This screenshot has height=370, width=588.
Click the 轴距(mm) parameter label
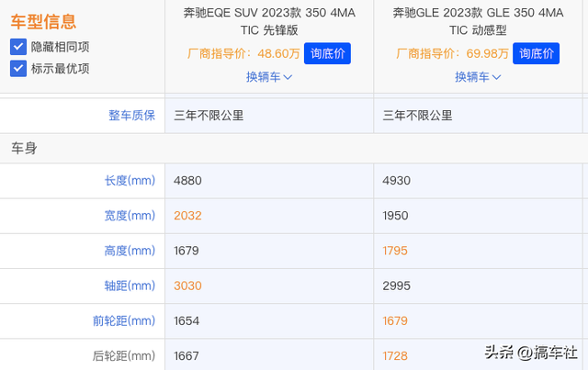tap(130, 286)
